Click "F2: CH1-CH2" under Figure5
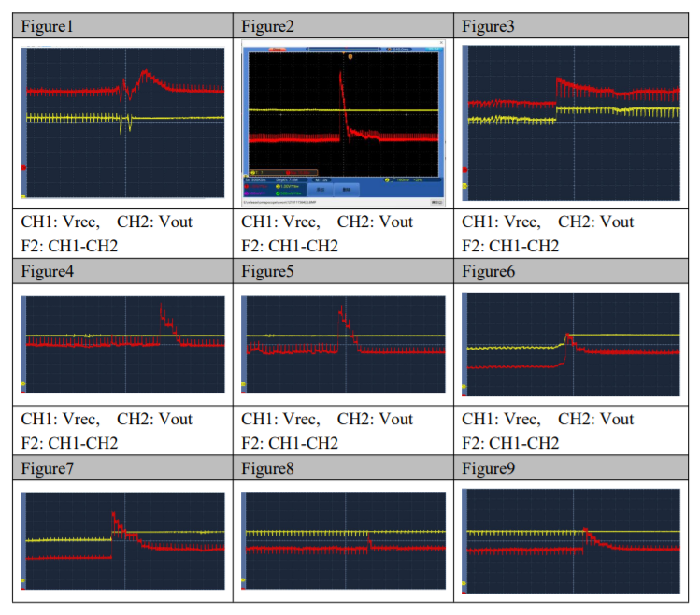This screenshot has width=700, height=615. click(290, 443)
